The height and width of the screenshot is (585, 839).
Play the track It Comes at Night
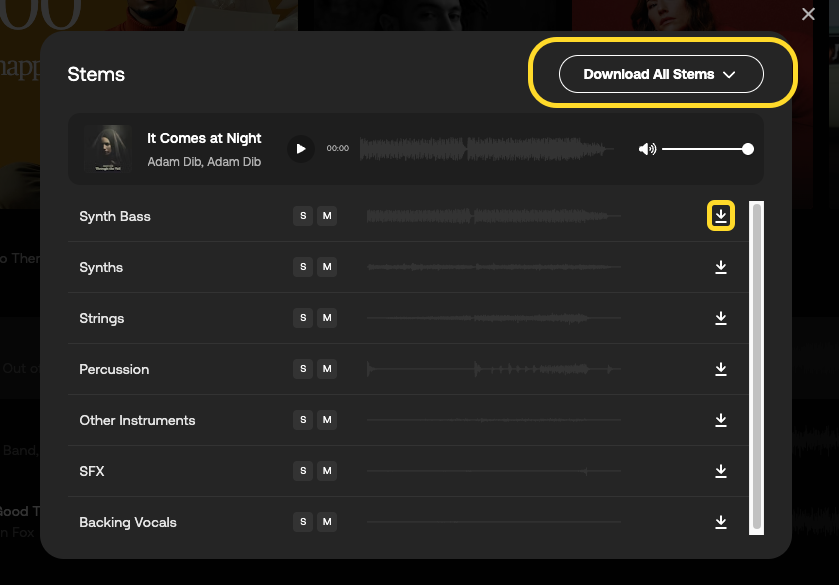(300, 149)
